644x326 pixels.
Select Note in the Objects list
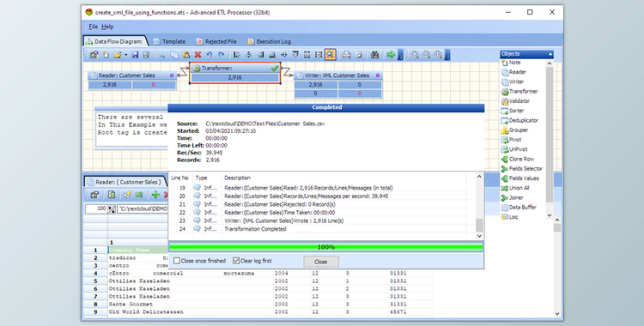click(x=511, y=63)
